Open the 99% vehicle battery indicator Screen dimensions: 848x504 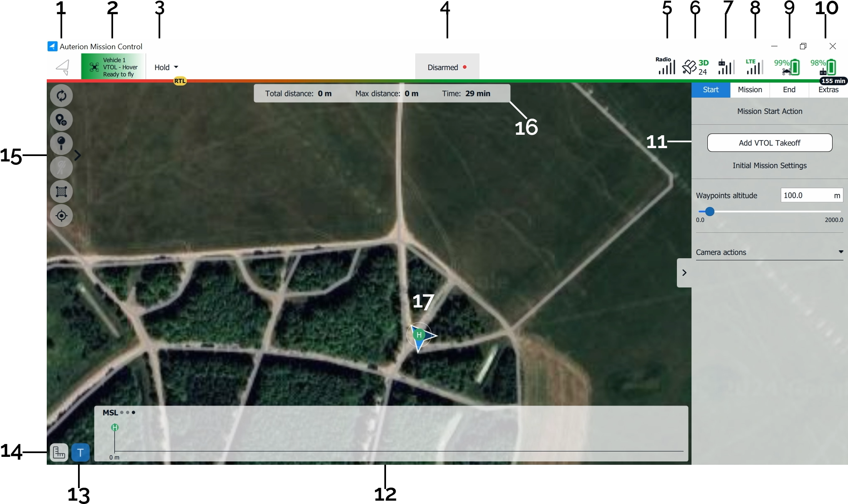point(787,67)
